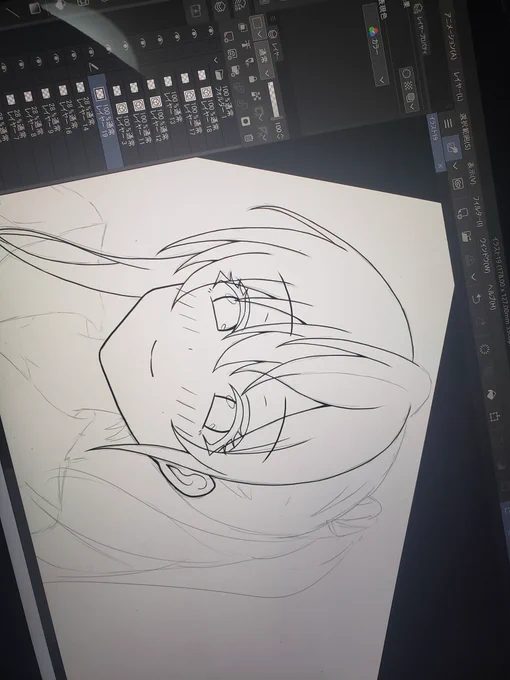Open CLIP STUDIO via the spiral icon
510x680 pixels.
(x=458, y=184)
